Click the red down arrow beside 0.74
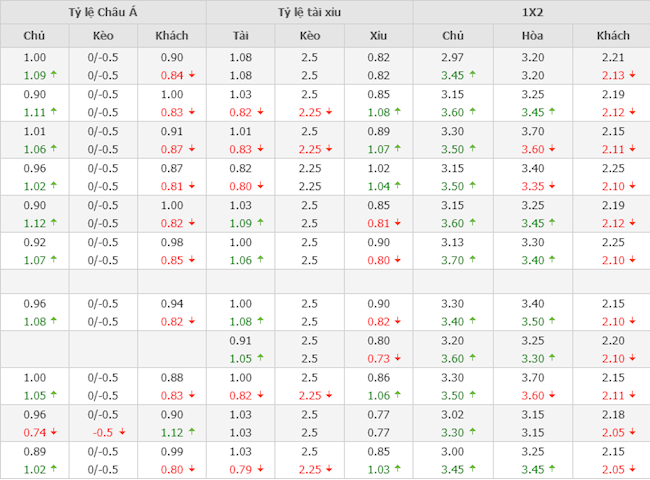The width and height of the screenshot is (650, 480). [x=53, y=433]
